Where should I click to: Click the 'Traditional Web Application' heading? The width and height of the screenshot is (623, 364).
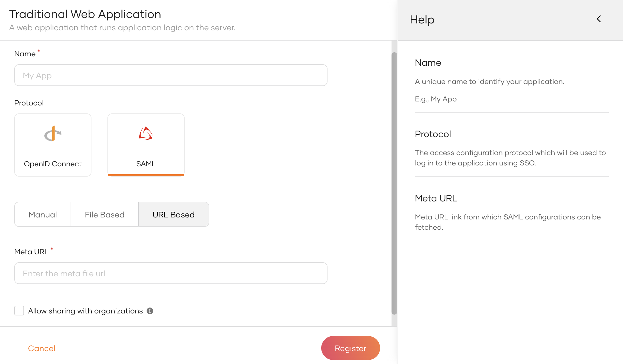pos(85,14)
